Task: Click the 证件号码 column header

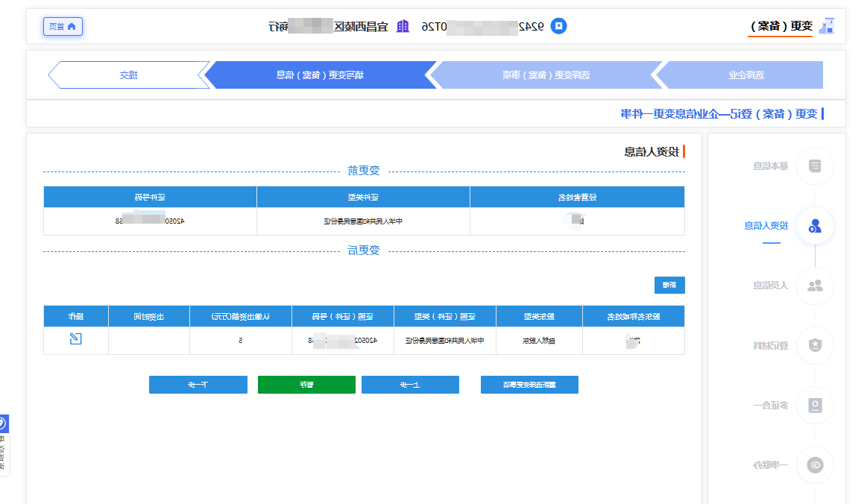Action: (x=150, y=197)
